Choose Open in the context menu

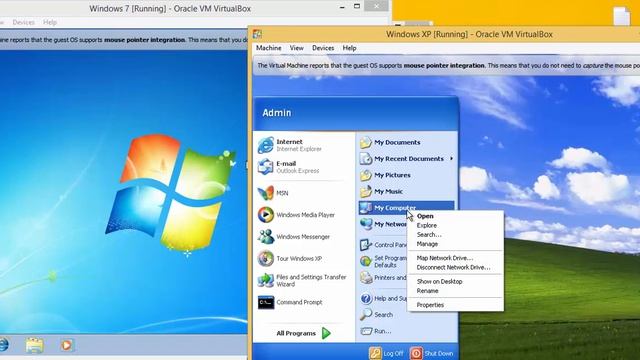(425, 216)
